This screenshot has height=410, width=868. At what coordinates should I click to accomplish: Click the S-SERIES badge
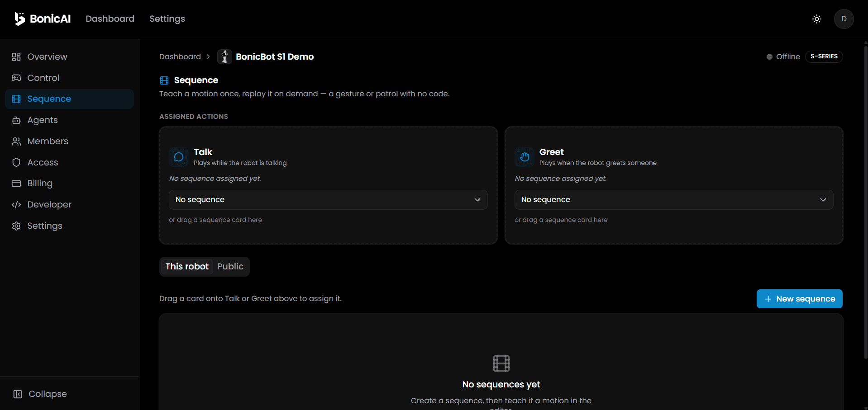coord(824,57)
